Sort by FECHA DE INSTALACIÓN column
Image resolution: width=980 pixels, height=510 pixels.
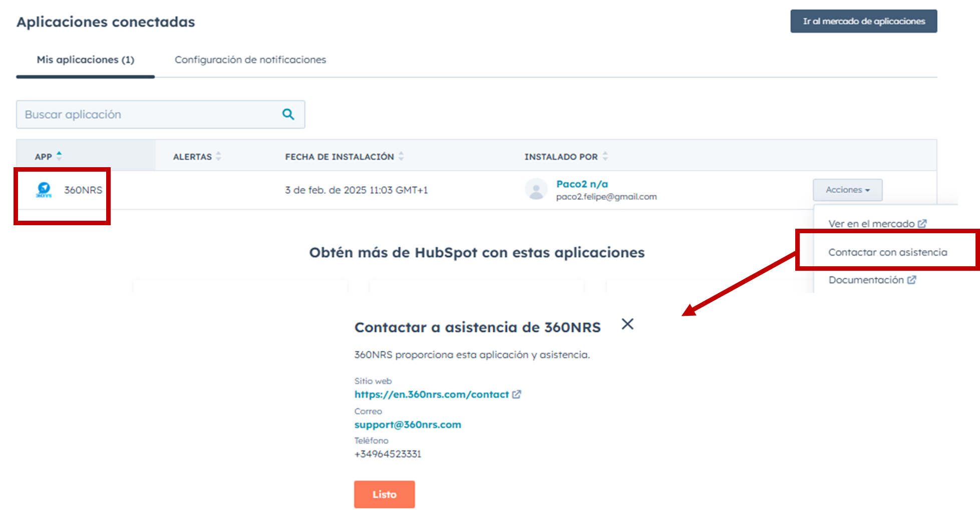point(401,157)
